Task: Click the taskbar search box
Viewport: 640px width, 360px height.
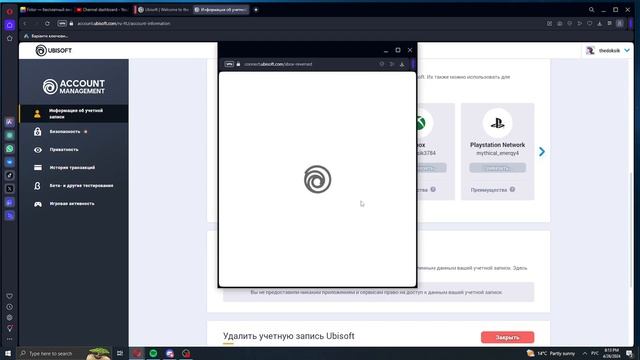Action: pos(64,353)
